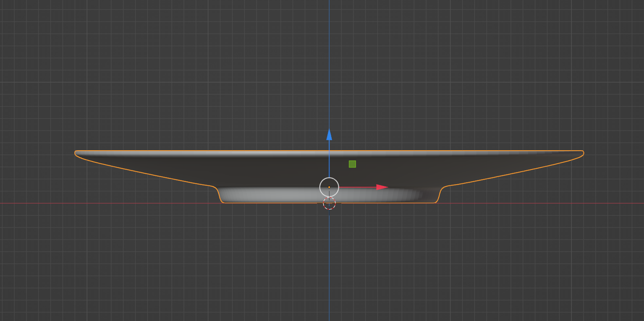Click the orange object origin dot

329,187
